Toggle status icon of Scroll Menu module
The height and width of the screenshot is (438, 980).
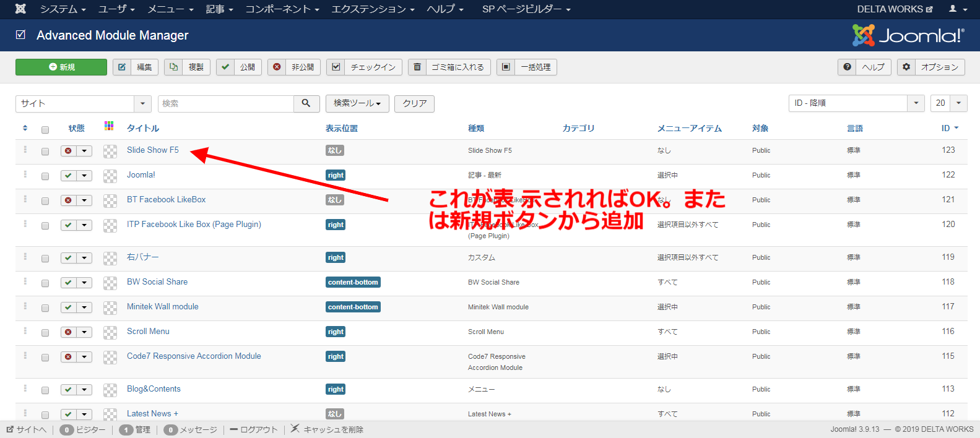[68, 332]
